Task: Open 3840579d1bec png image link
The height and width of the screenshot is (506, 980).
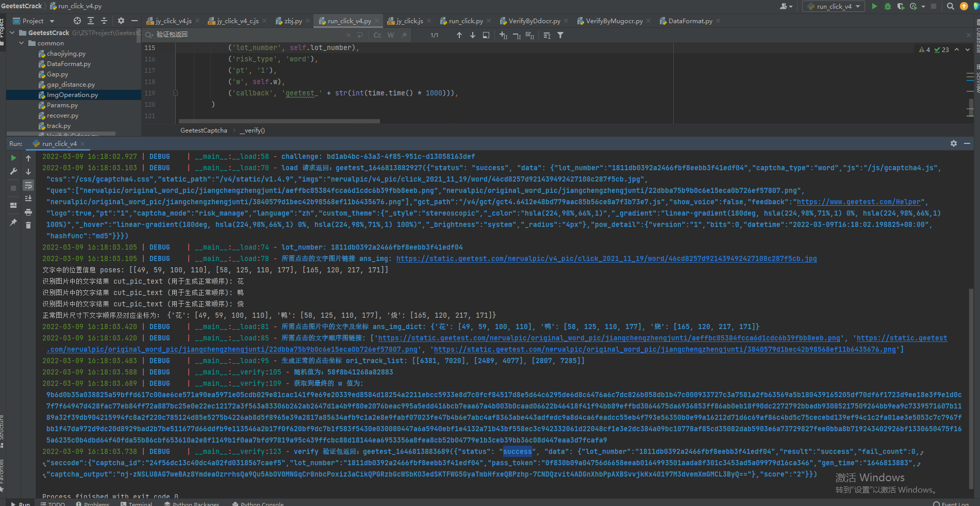Action: tap(665, 350)
